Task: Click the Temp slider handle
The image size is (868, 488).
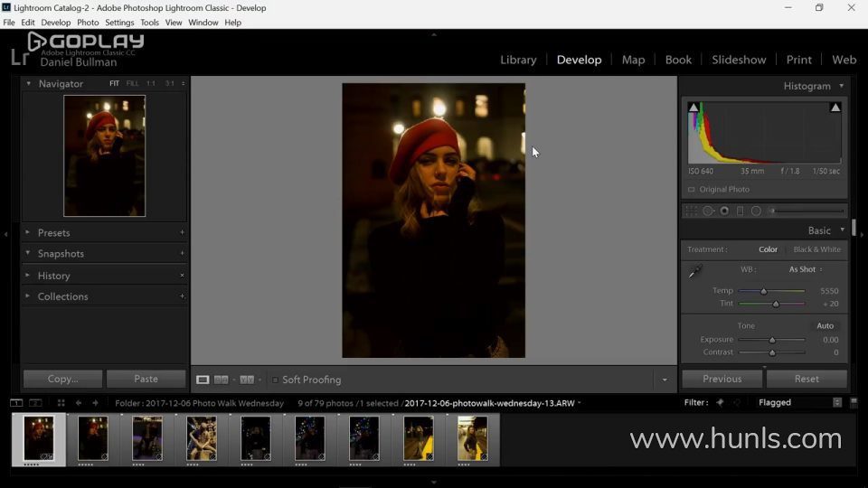Action: 763,291
